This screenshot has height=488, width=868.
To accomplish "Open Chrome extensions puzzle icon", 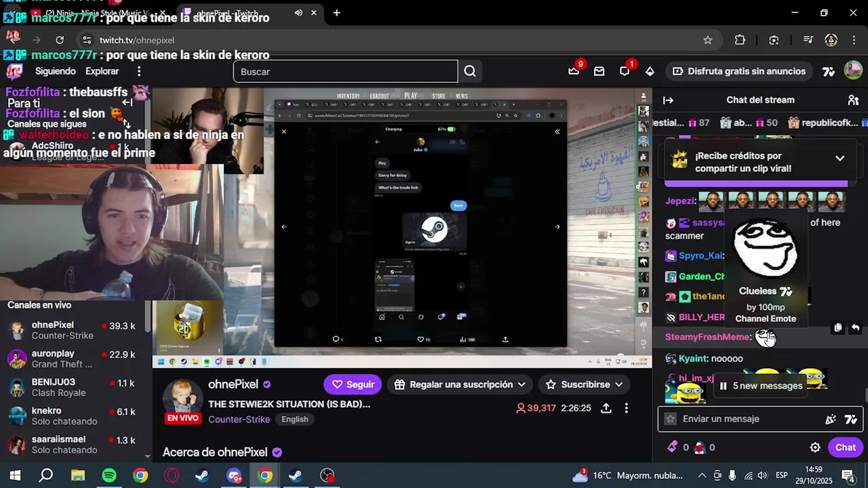I will (x=740, y=40).
